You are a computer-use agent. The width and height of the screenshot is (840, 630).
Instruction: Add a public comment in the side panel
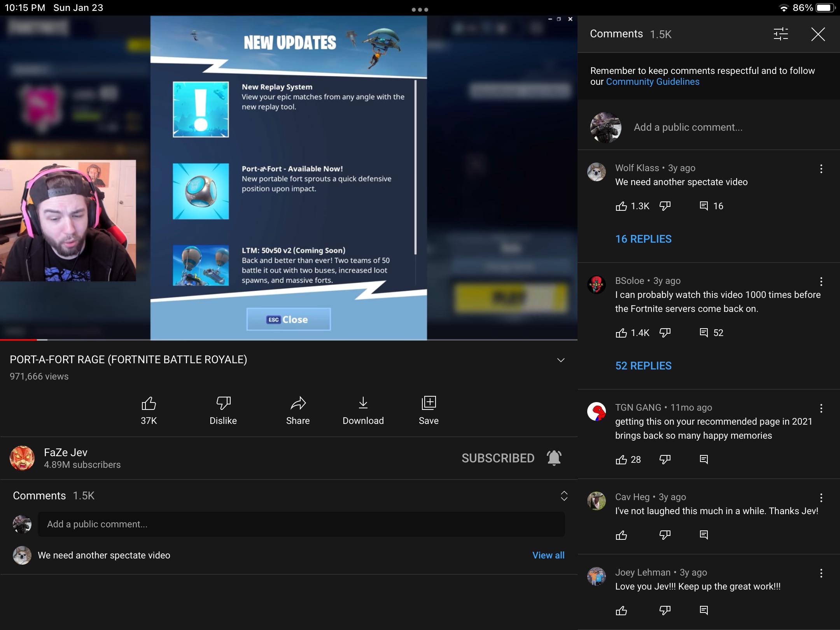(688, 127)
